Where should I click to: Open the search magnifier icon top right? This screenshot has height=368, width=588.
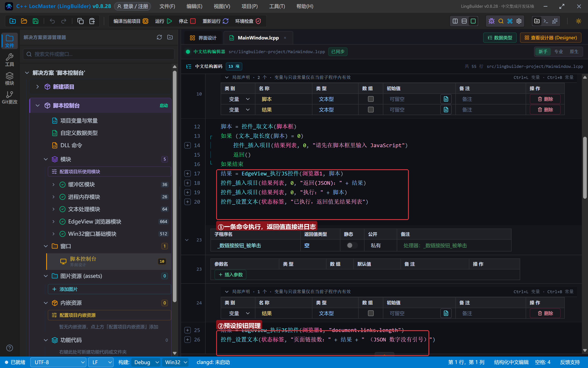[x=501, y=21]
